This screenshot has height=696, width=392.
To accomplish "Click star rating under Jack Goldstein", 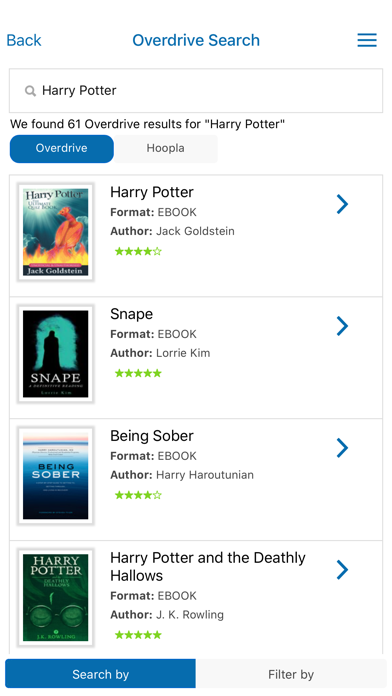I will (138, 252).
